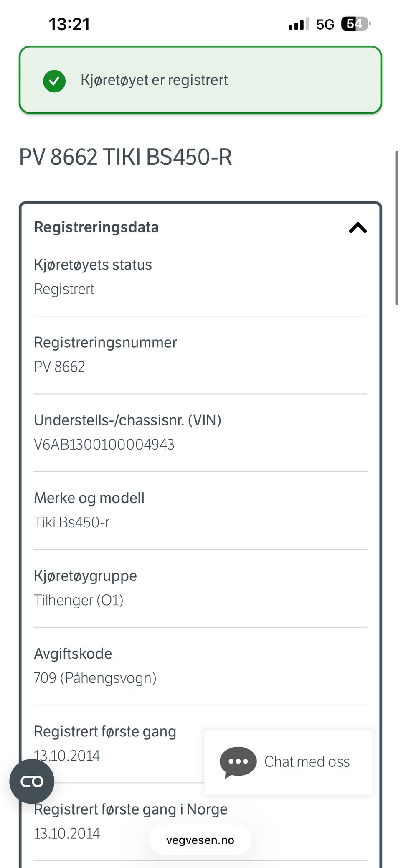Tap the 709 (Påhengsvogn) Avgiftskode value
This screenshot has height=868, width=401.
(95, 678)
